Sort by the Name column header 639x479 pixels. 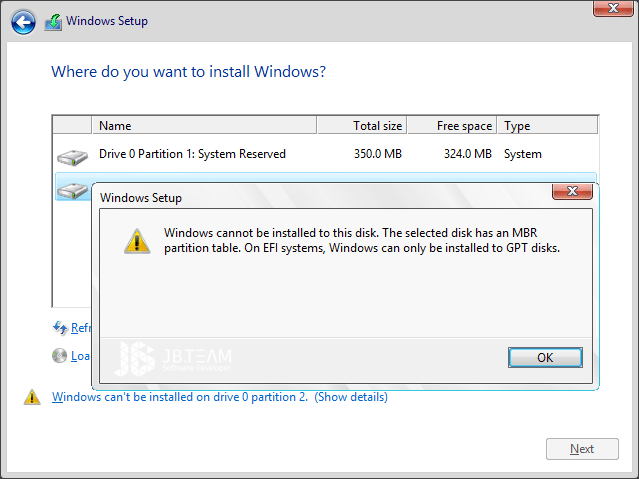pyautogui.click(x=204, y=126)
